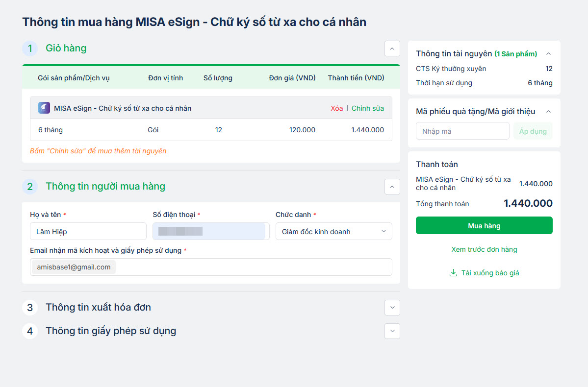The width and height of the screenshot is (588, 387).
Task: Collapse the Giỏ hàng section
Action: [x=392, y=48]
